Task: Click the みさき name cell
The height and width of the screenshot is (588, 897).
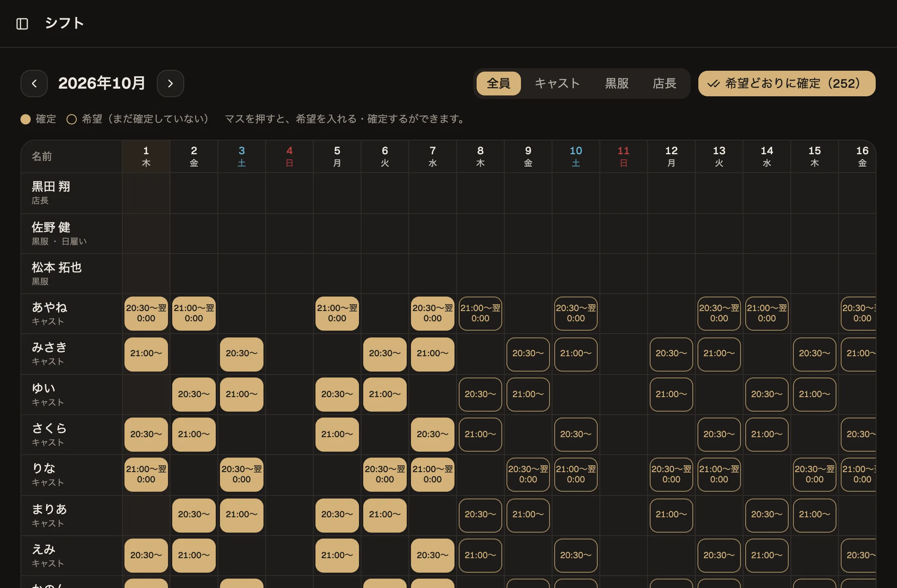Action: (72, 354)
